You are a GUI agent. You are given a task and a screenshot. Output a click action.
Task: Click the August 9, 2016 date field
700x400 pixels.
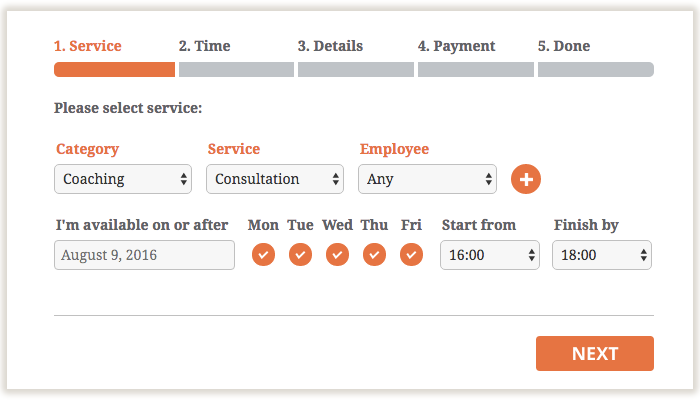(x=144, y=255)
